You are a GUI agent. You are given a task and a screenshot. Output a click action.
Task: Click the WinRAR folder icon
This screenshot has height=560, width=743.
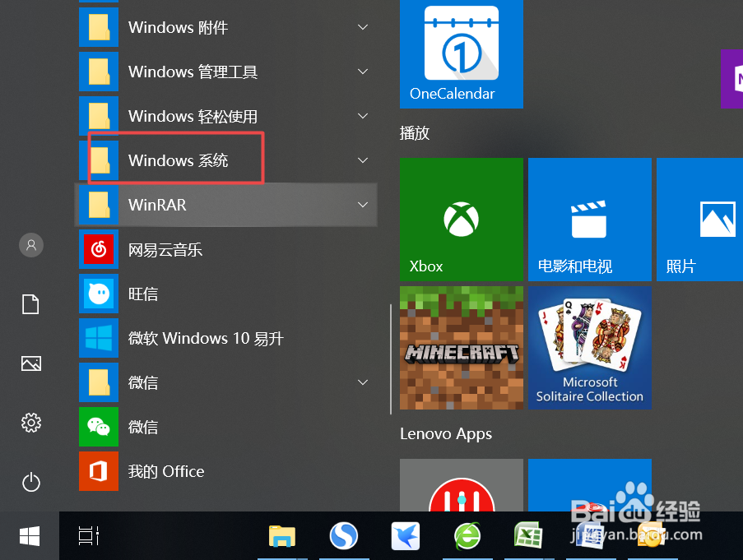coord(99,205)
